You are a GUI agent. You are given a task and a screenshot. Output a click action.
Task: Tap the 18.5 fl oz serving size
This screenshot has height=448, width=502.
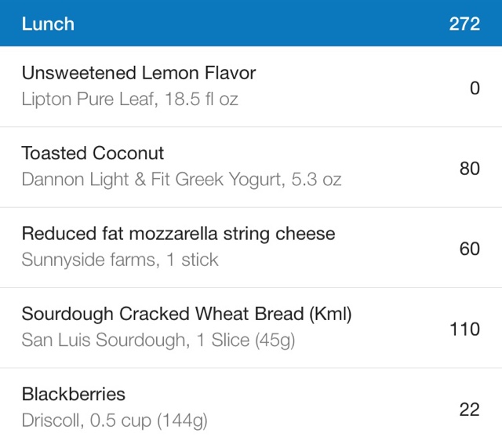(202, 99)
